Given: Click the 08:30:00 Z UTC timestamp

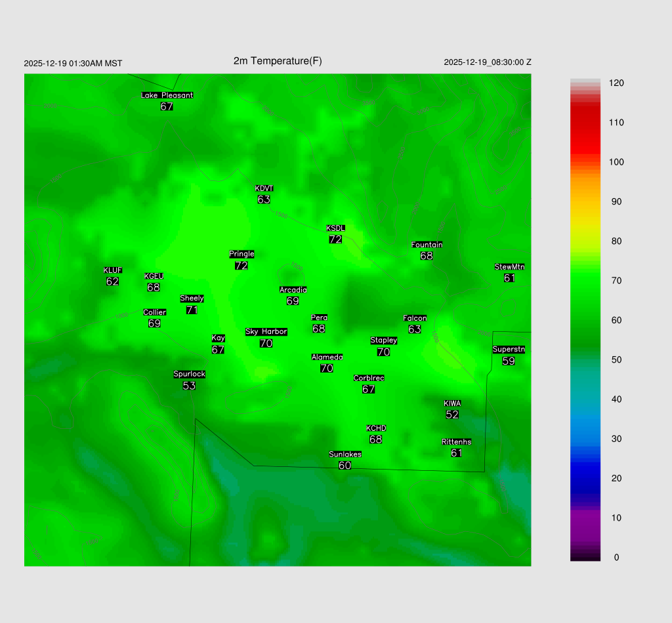Looking at the screenshot, I should (509, 62).
